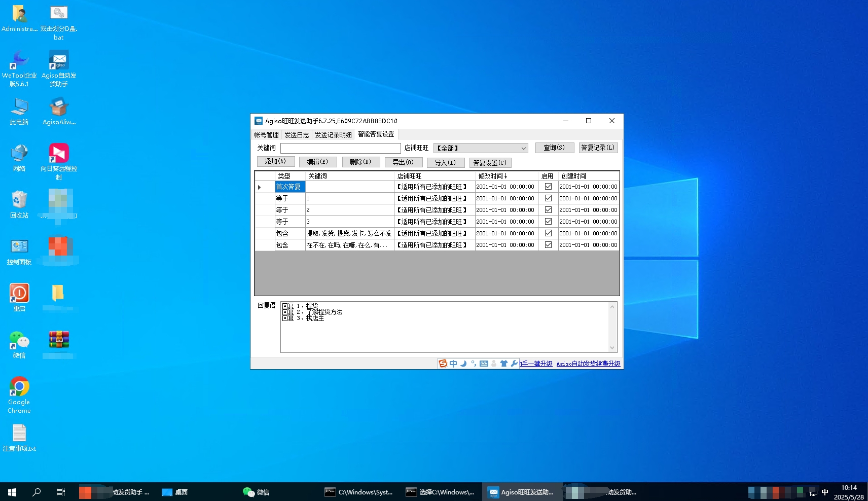Toggle 启用 checkbox for 提取,发货 row
This screenshot has width=868, height=501.
pyautogui.click(x=548, y=233)
